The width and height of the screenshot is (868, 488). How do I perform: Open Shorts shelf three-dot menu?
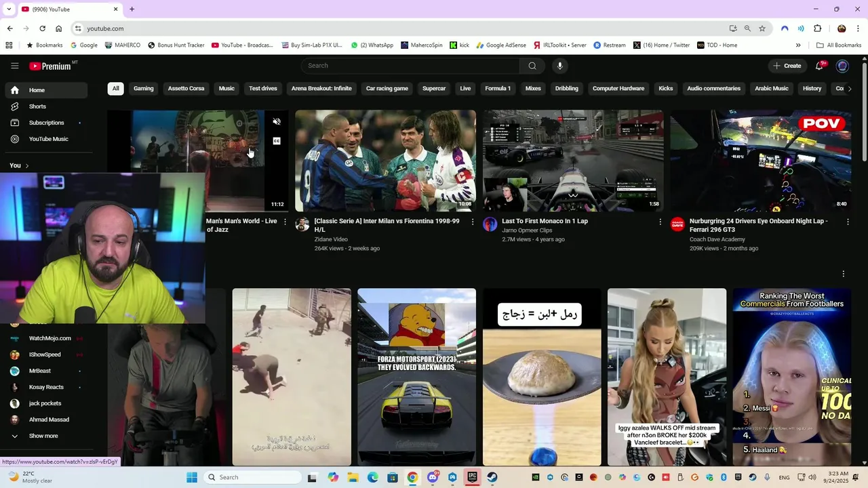coord(844,274)
